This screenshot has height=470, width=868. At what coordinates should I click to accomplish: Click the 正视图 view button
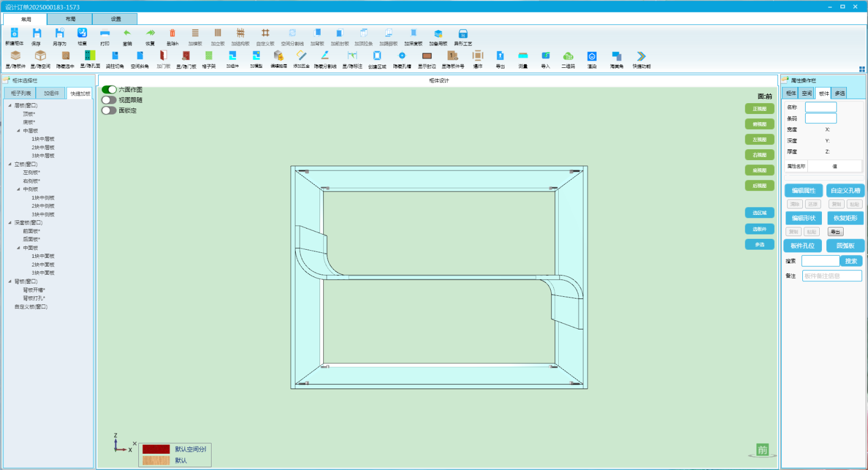tap(759, 109)
